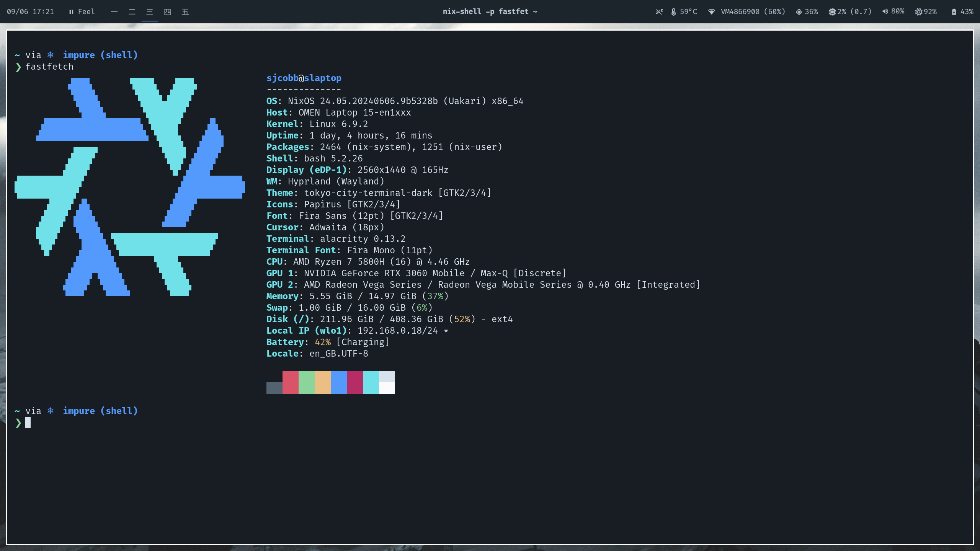
Task: Switch to workspace 五
Action: click(x=185, y=12)
